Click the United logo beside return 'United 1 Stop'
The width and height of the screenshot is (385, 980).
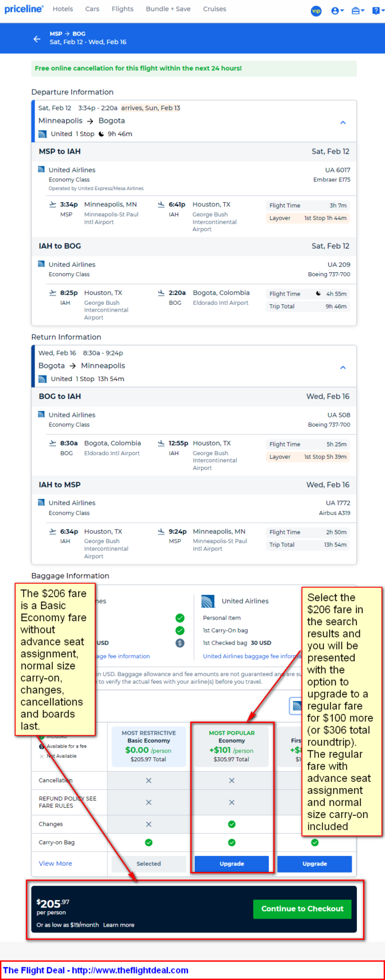click(x=42, y=379)
